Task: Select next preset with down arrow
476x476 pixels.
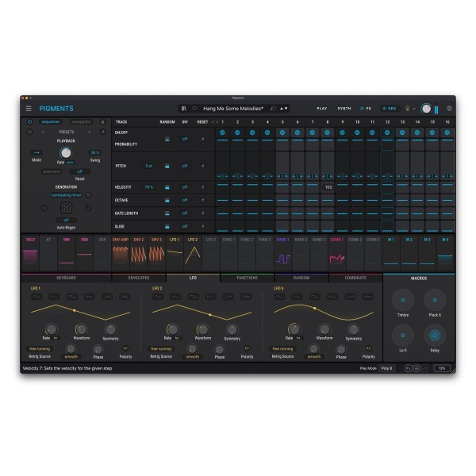Action: [286, 109]
